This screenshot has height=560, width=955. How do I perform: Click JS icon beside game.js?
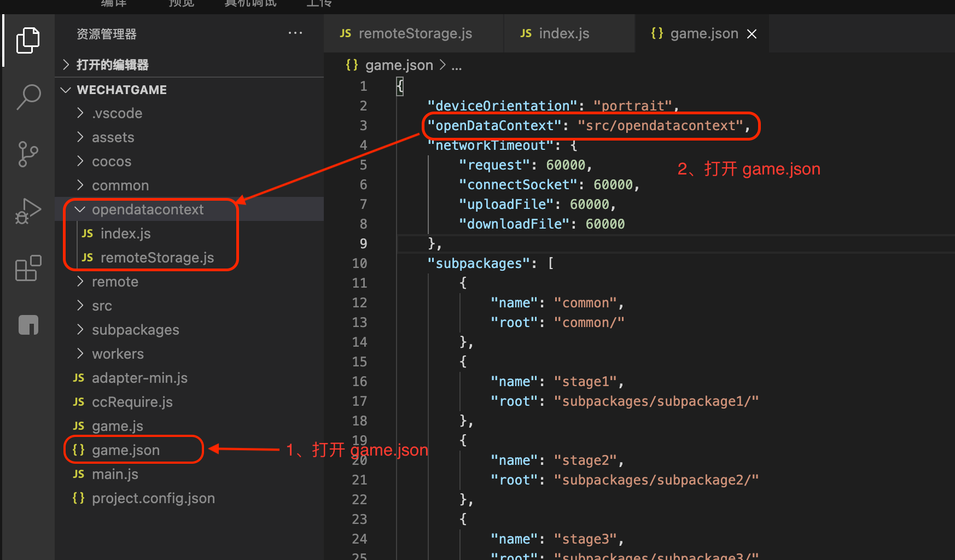click(x=79, y=426)
